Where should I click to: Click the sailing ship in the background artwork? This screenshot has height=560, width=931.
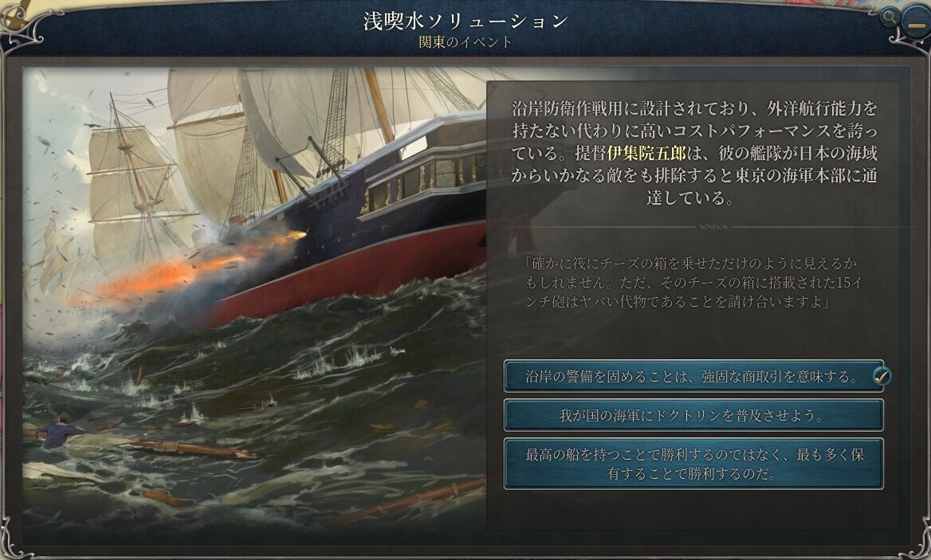point(136,184)
